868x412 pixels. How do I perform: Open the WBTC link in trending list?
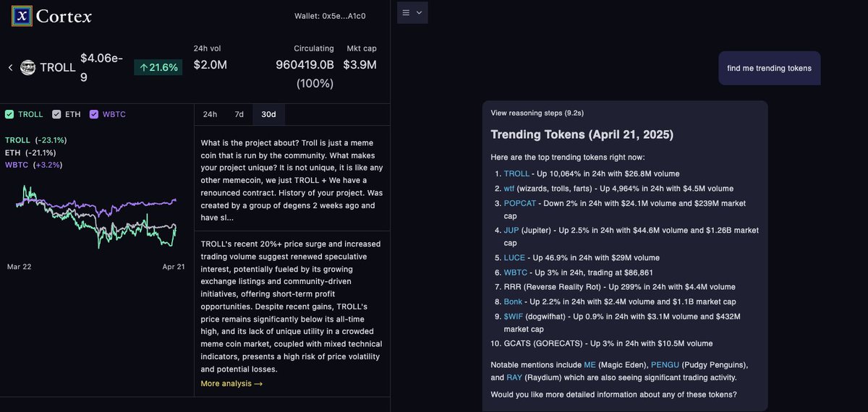pyautogui.click(x=516, y=272)
